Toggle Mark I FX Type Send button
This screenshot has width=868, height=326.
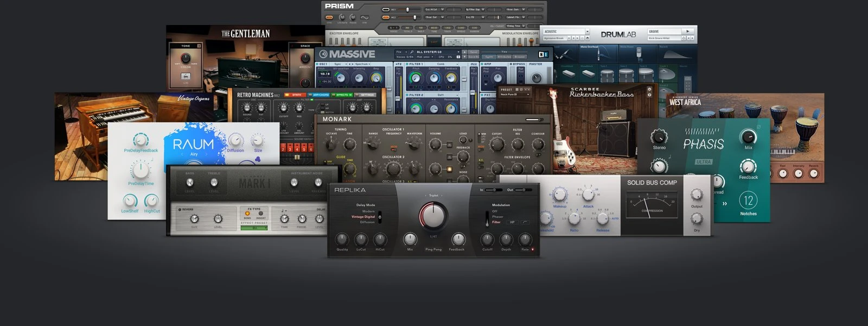[x=248, y=214]
